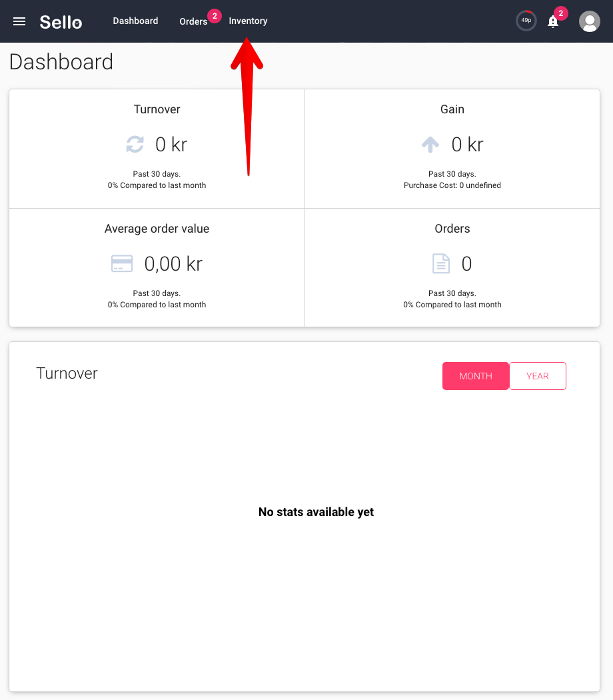Open the user profile avatar

coord(590,21)
